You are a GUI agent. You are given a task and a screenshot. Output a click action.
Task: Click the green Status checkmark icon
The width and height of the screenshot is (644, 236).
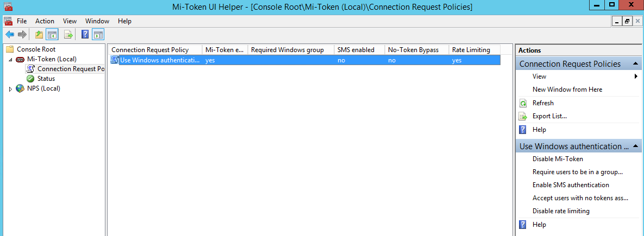click(30, 78)
